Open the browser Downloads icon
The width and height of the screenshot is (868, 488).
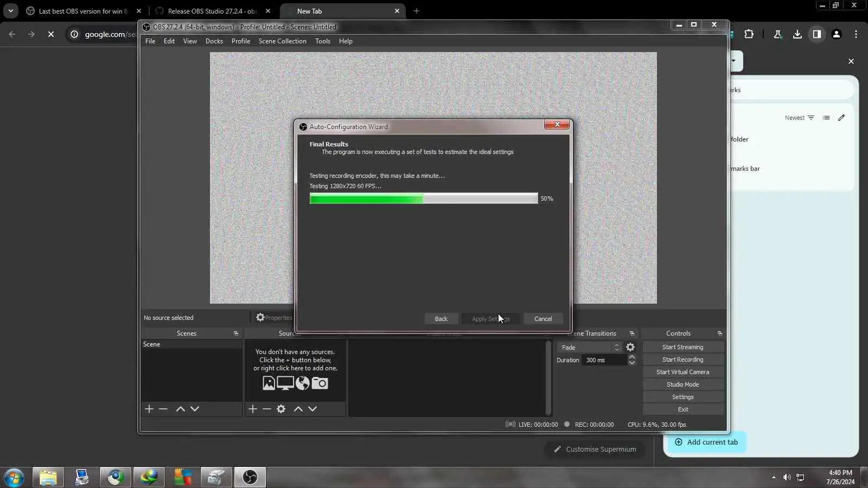pyautogui.click(x=797, y=34)
